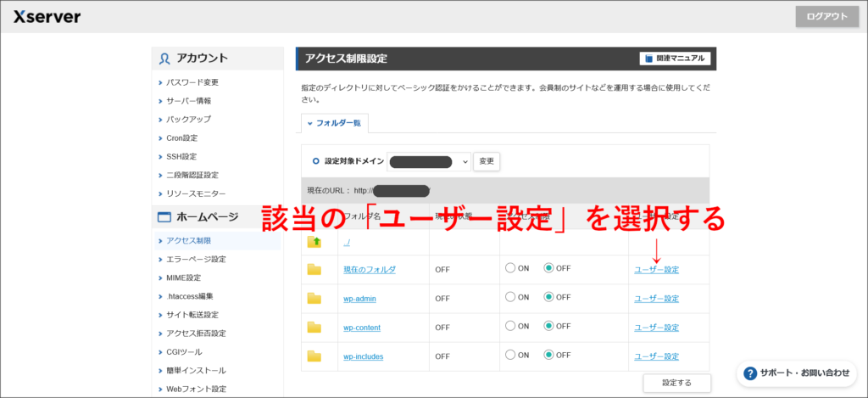This screenshot has width=868, height=398.
Task: Open サポート・お問い合わせ chat button
Action: [796, 373]
